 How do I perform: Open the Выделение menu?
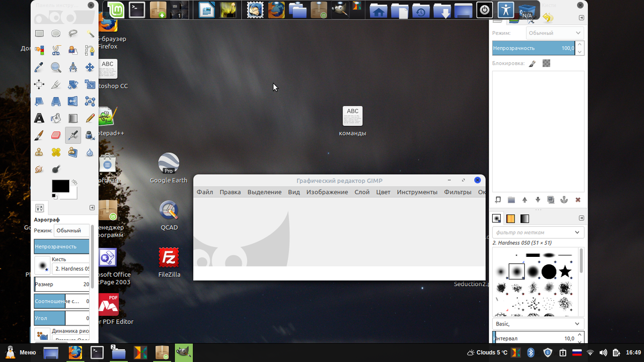[x=265, y=192]
